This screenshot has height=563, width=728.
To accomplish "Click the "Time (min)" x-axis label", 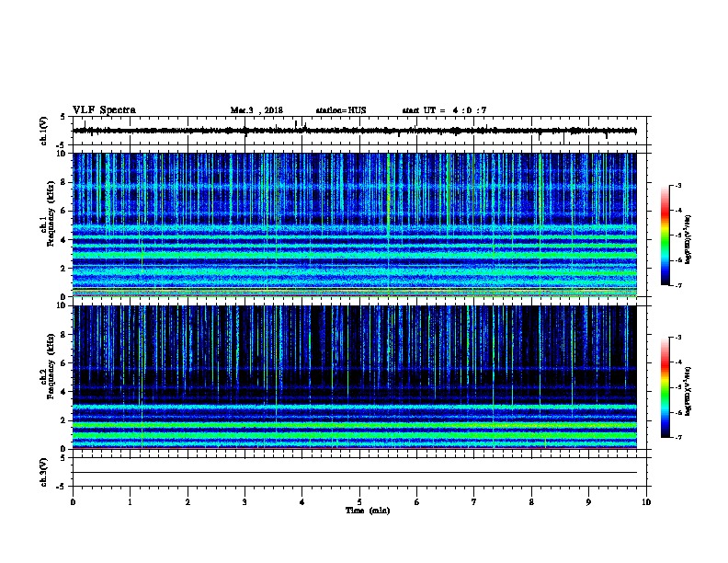I will point(368,511).
